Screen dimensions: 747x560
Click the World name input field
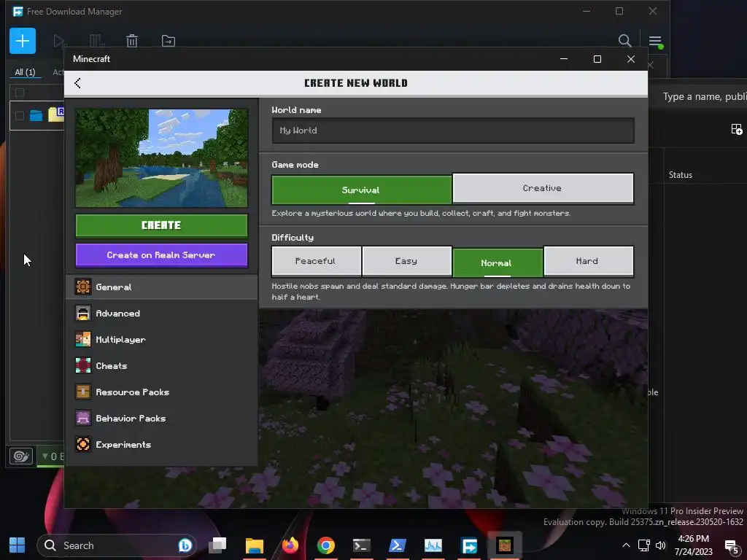(x=453, y=131)
